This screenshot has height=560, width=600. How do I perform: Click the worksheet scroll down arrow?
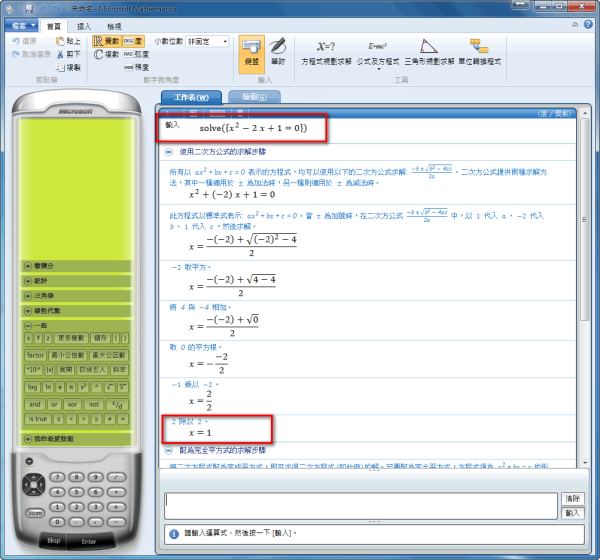click(x=585, y=463)
